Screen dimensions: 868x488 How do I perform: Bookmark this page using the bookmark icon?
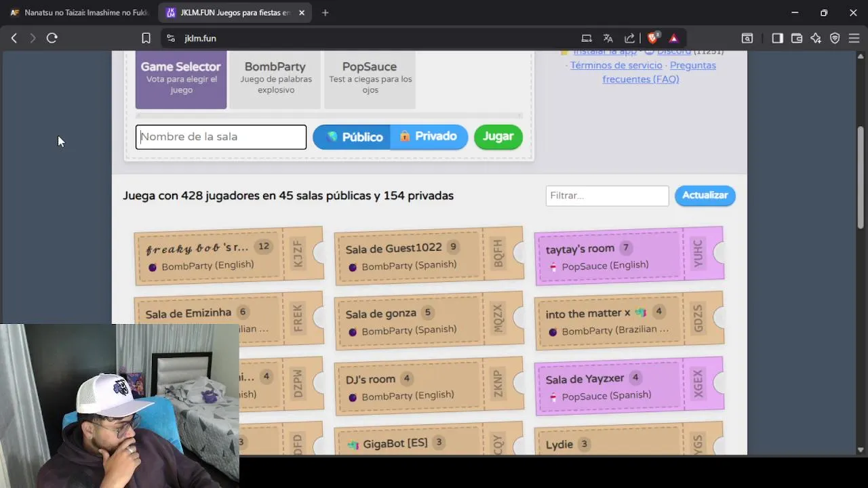click(x=146, y=39)
